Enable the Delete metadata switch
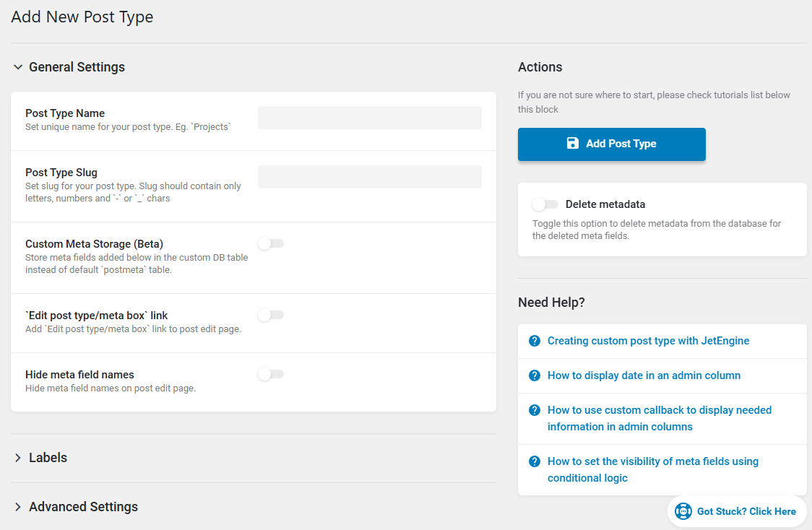 [x=545, y=204]
